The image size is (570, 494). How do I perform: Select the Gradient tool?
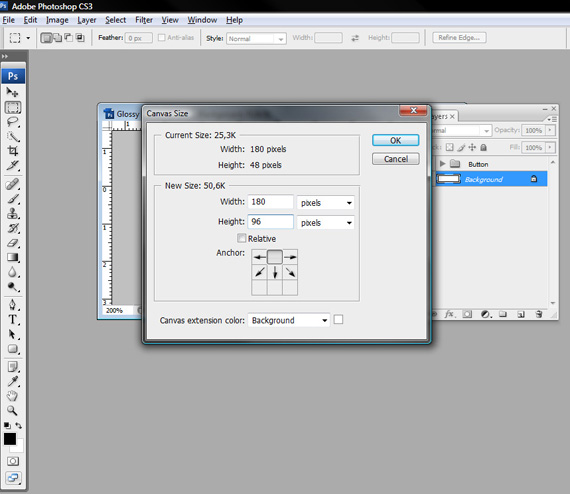point(13,257)
